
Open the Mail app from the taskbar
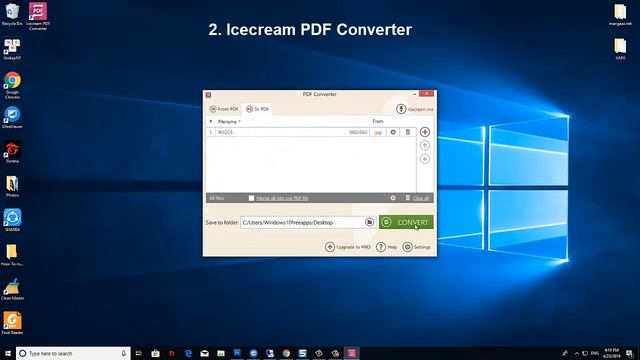(204, 353)
